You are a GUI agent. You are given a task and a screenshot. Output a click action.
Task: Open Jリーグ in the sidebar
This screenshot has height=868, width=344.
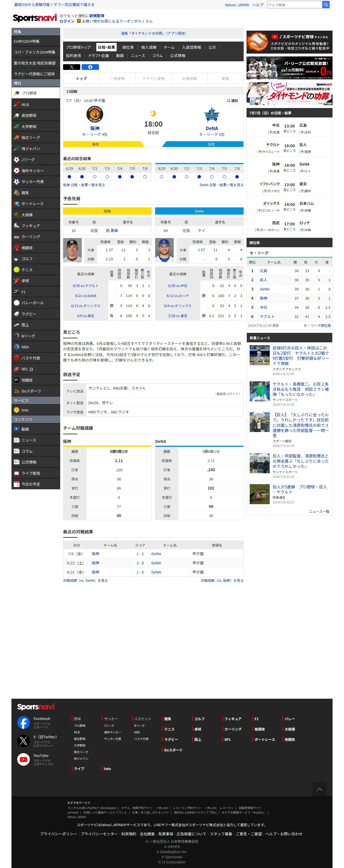pyautogui.click(x=36, y=159)
